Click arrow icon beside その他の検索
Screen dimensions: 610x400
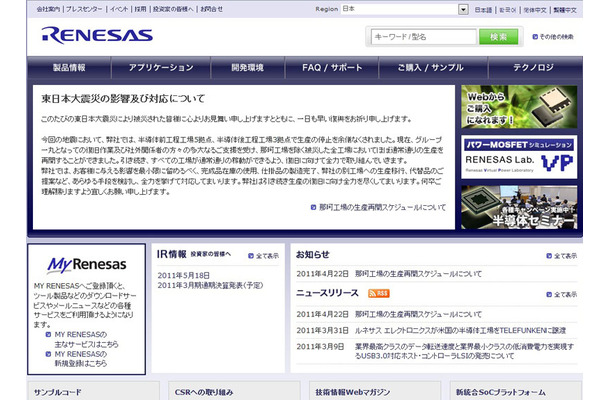[535, 37]
